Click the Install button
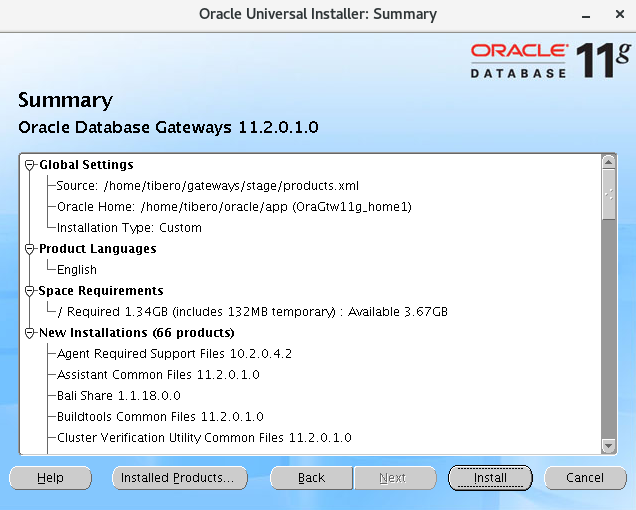This screenshot has height=510, width=636. point(490,478)
